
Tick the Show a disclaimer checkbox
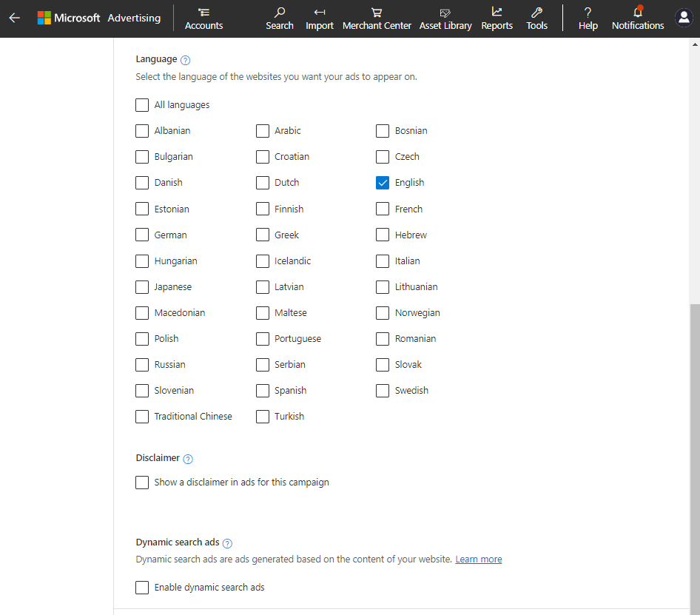[142, 483]
